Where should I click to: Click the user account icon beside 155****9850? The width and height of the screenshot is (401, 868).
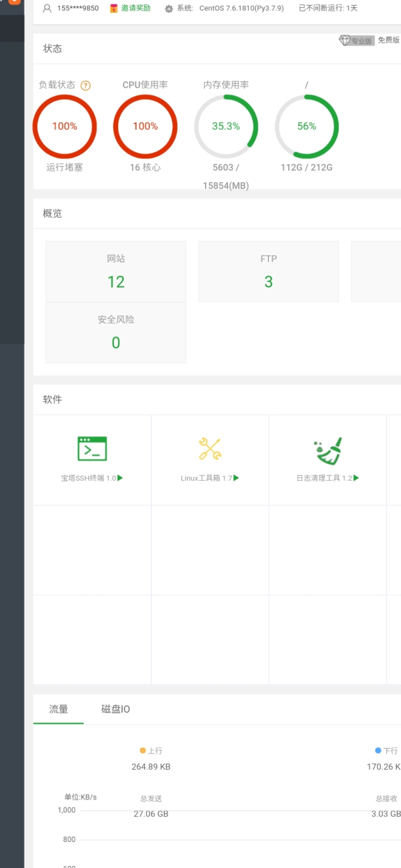pos(47,8)
